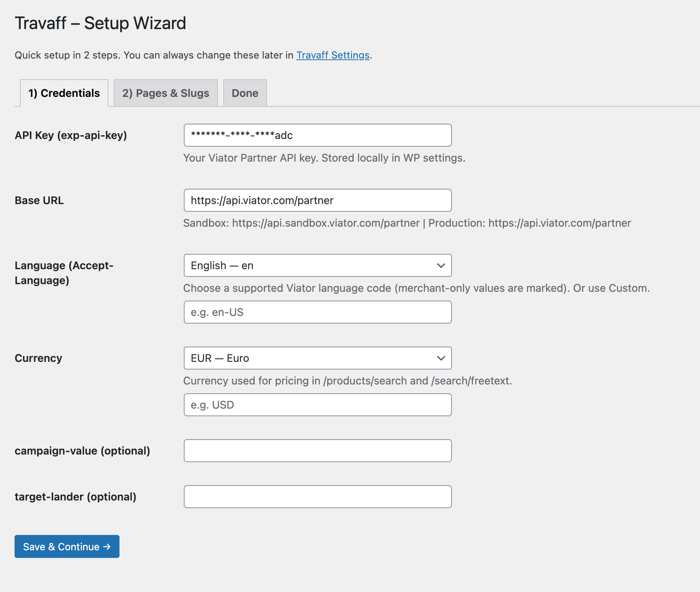Open the Language dropdown showing English — en
700x592 pixels.
pos(317,265)
